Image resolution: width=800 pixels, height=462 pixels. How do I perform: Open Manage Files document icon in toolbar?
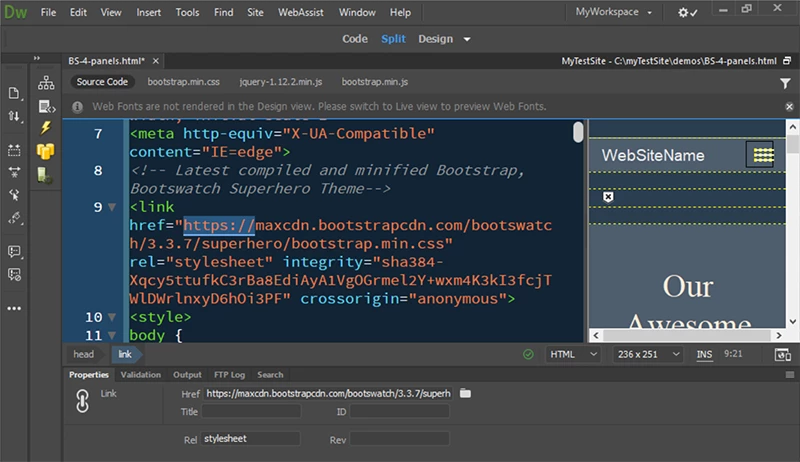14,93
